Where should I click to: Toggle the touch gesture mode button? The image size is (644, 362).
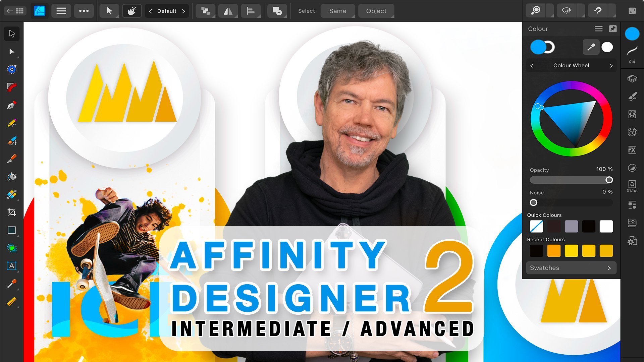tap(132, 11)
